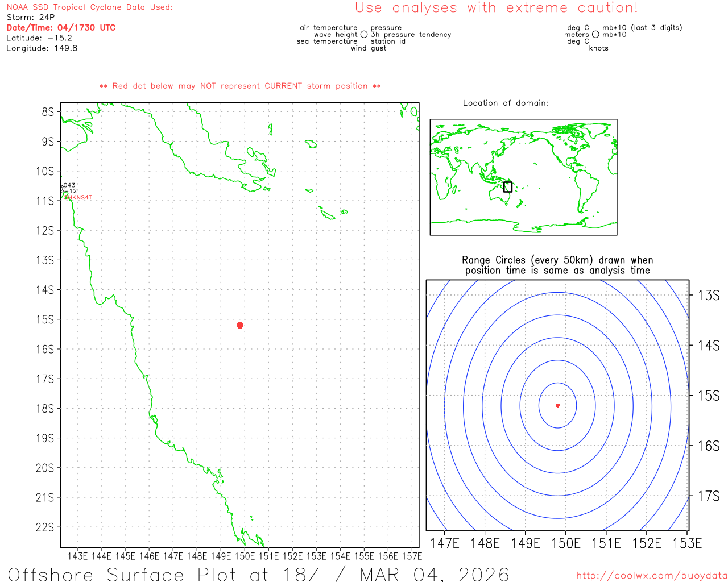Click the 148E label on range circles plot
The image size is (728, 582).
[x=485, y=543]
